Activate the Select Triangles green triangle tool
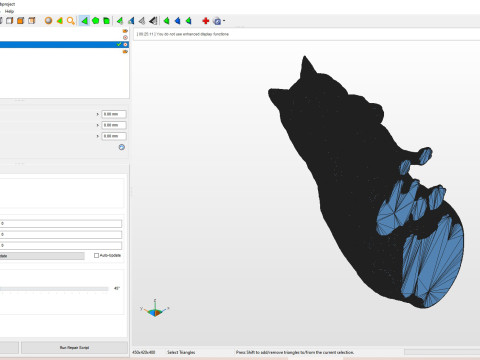Image resolution: width=480 pixels, height=360 pixels. pos(85,21)
